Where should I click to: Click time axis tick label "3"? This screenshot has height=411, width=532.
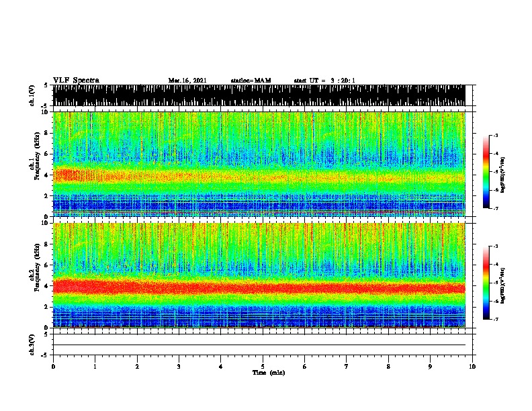(179, 367)
